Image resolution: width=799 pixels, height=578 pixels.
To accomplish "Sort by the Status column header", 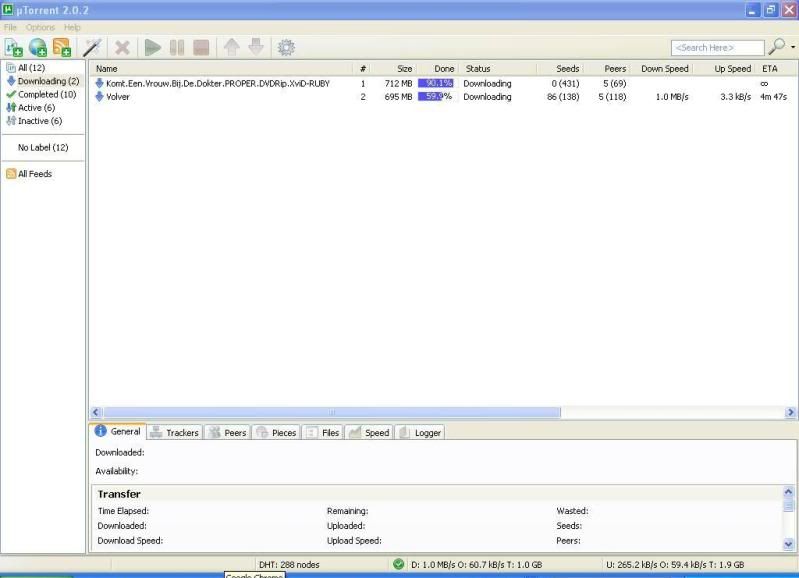I will pyautogui.click(x=478, y=69).
